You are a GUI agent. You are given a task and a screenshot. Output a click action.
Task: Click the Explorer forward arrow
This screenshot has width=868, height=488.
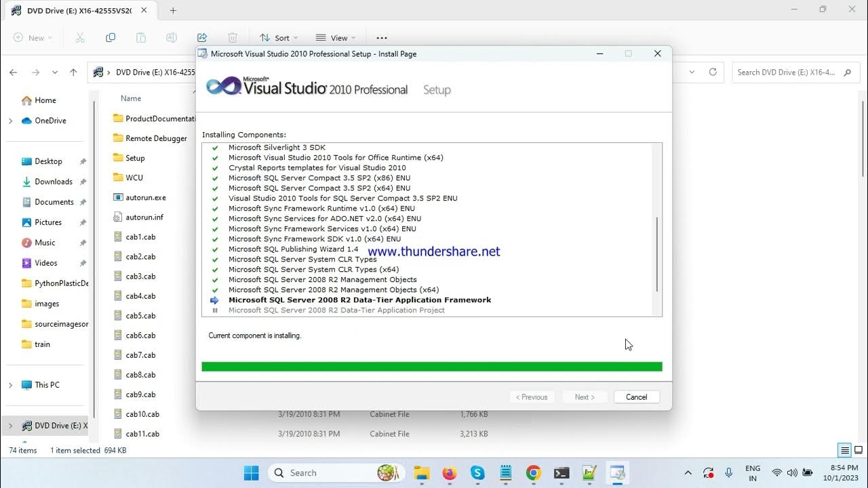click(35, 72)
